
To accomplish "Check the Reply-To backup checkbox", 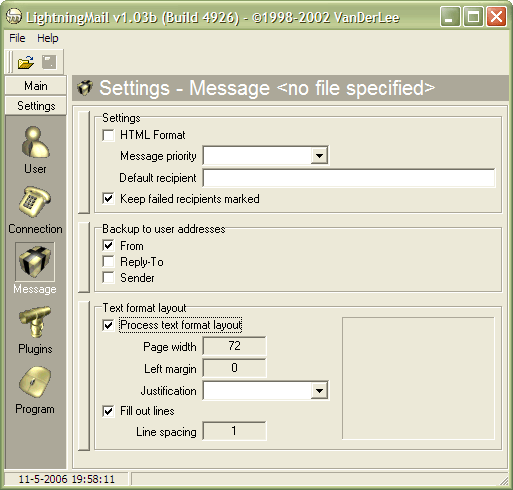I will tap(108, 262).
